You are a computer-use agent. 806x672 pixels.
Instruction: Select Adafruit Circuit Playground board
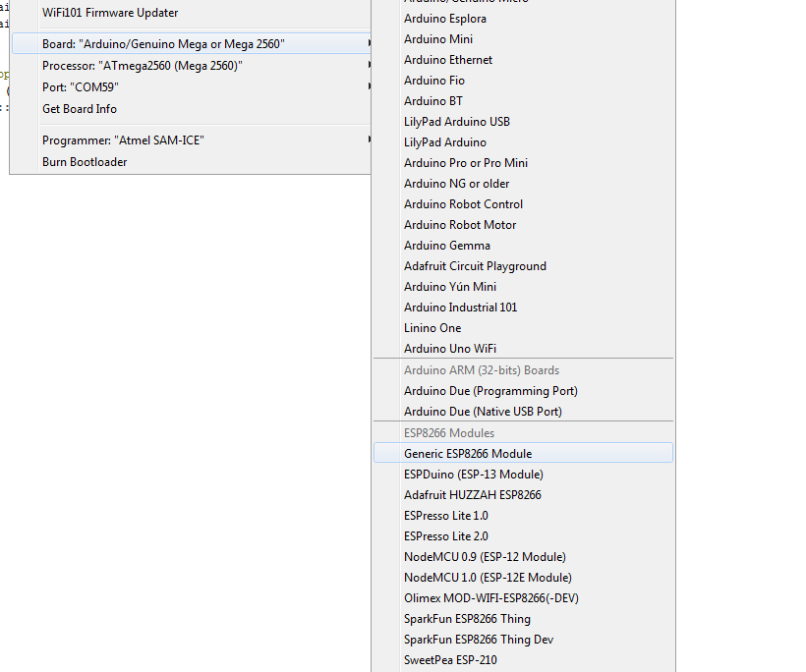click(523, 266)
